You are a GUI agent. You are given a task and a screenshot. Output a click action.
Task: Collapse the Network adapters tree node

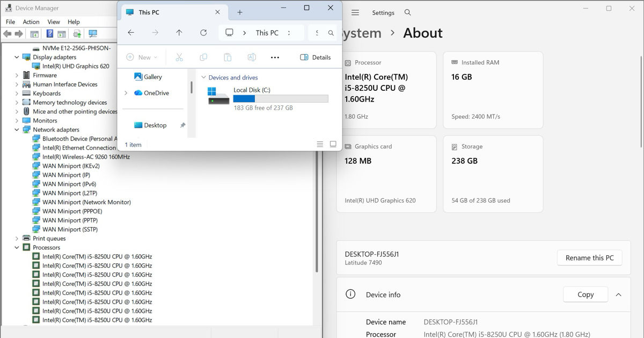17,130
